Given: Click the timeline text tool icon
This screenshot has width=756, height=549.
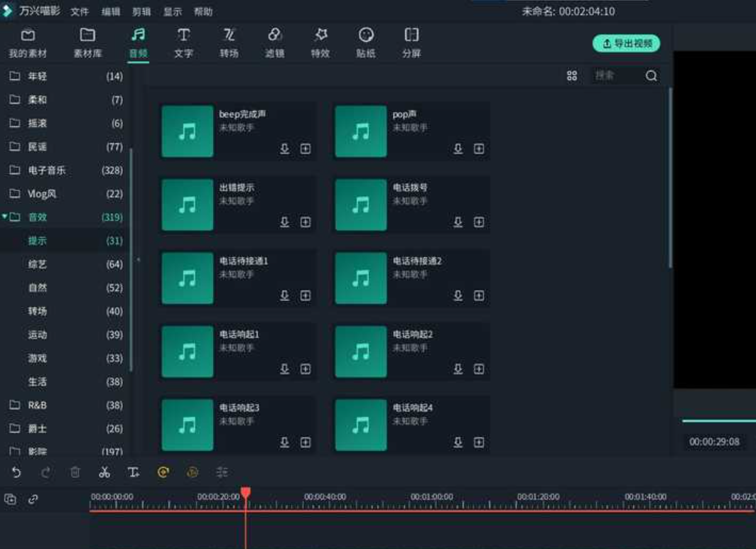Looking at the screenshot, I should (134, 472).
